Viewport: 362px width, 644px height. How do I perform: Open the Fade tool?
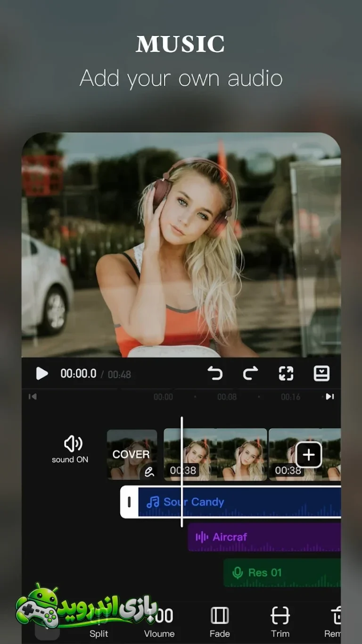(220, 624)
